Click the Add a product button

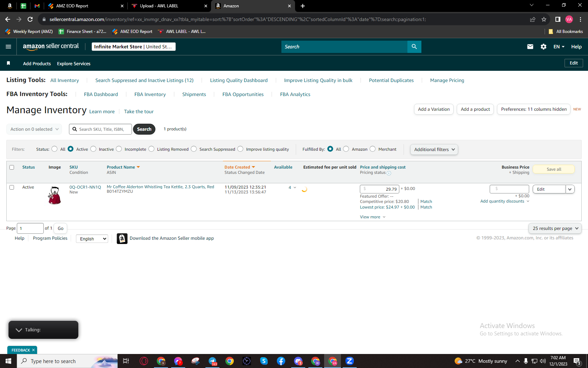pos(475,109)
